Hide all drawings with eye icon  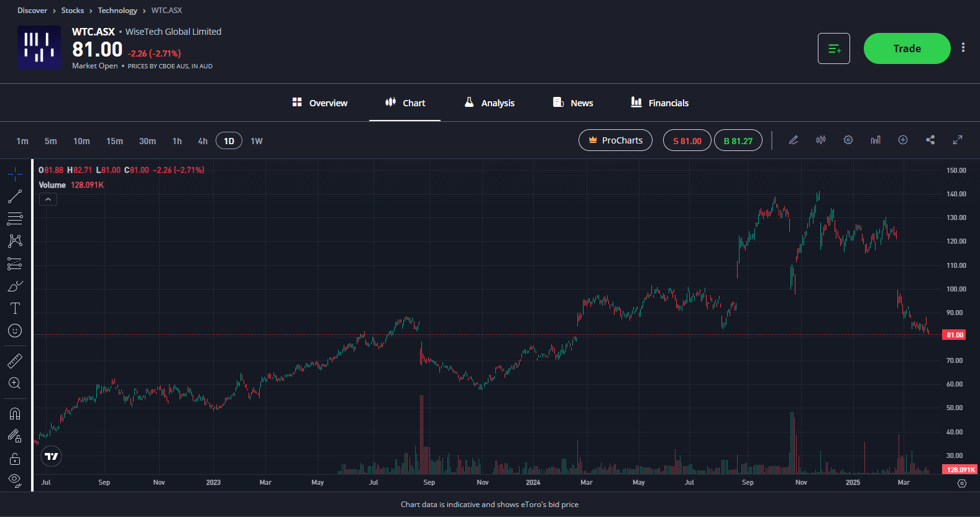[x=15, y=480]
